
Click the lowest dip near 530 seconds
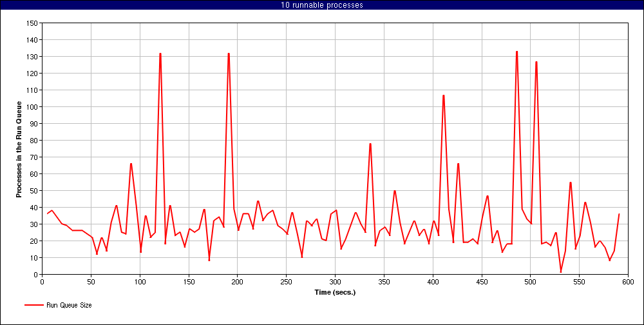point(561,272)
